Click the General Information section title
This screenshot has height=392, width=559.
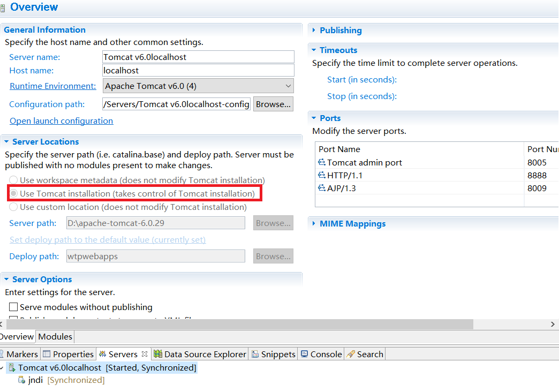pos(44,29)
